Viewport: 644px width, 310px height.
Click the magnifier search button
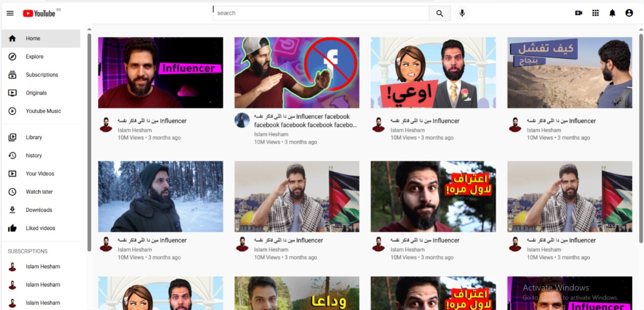[x=439, y=13]
